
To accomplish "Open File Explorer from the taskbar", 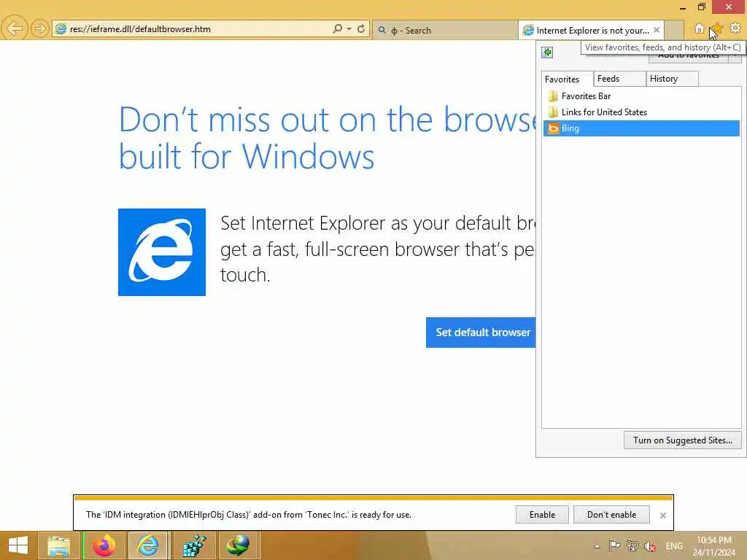I will click(x=58, y=545).
